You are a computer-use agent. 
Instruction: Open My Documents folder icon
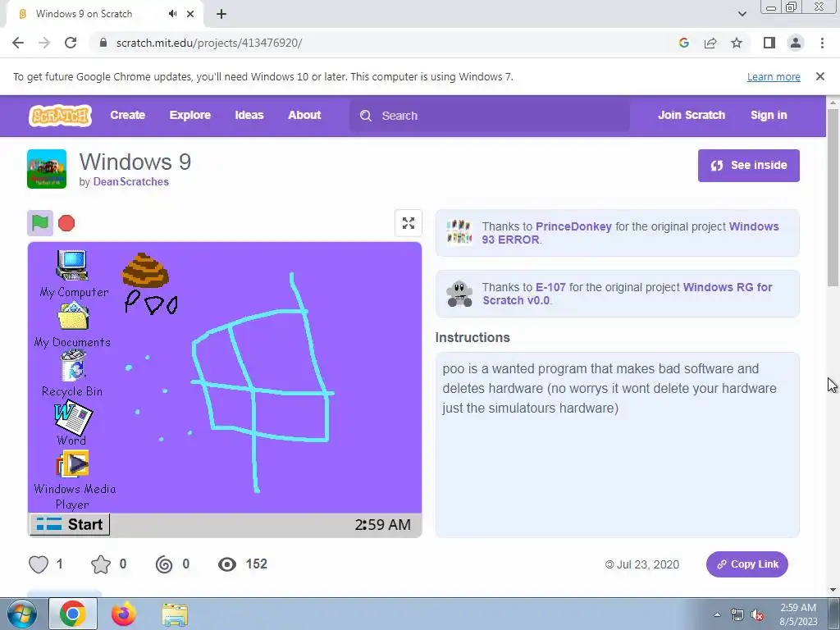(x=72, y=325)
